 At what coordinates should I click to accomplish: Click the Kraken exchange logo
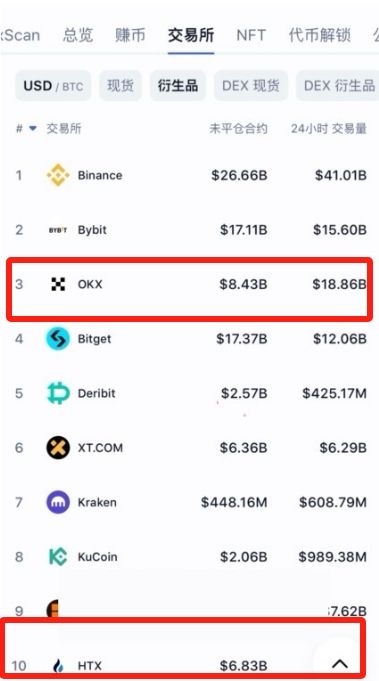[58, 502]
